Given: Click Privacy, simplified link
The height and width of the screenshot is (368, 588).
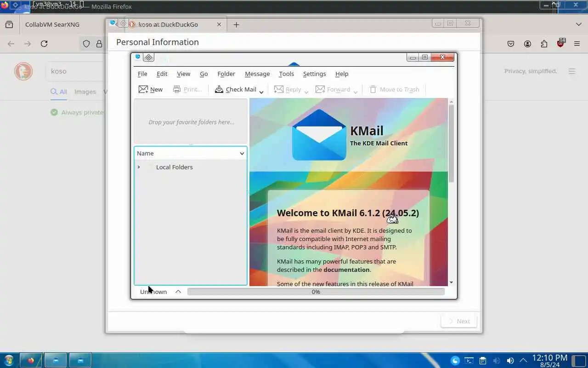Looking at the screenshot, I should pyautogui.click(x=531, y=71).
